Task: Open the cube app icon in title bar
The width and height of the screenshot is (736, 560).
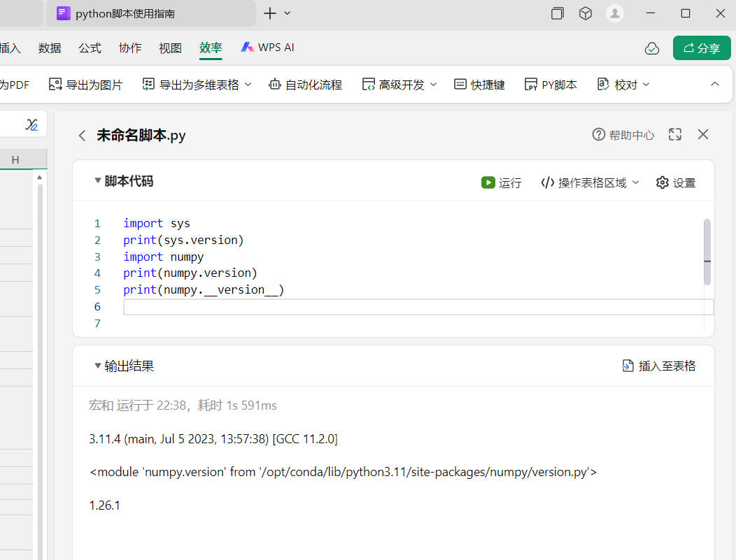Action: pos(586,13)
